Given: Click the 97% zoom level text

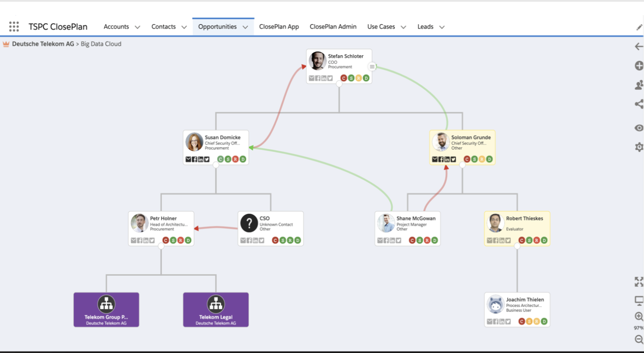Looking at the screenshot, I should coord(639,328).
